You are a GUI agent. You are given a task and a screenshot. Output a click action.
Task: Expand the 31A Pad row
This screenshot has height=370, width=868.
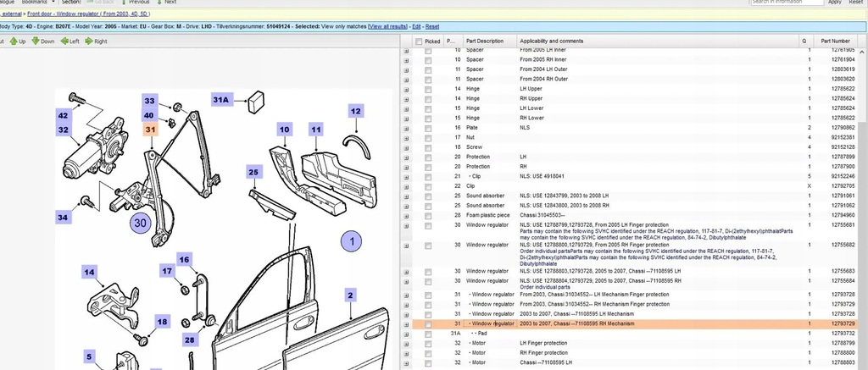(406, 334)
